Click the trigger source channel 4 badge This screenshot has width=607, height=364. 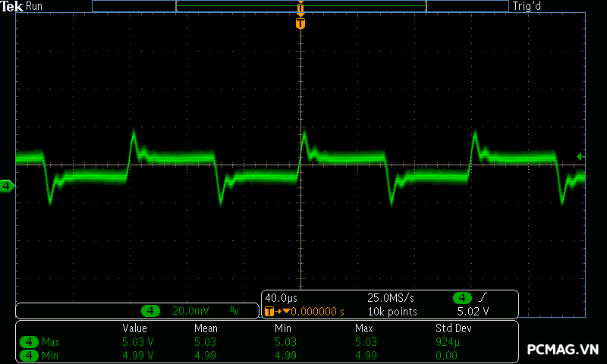click(461, 298)
